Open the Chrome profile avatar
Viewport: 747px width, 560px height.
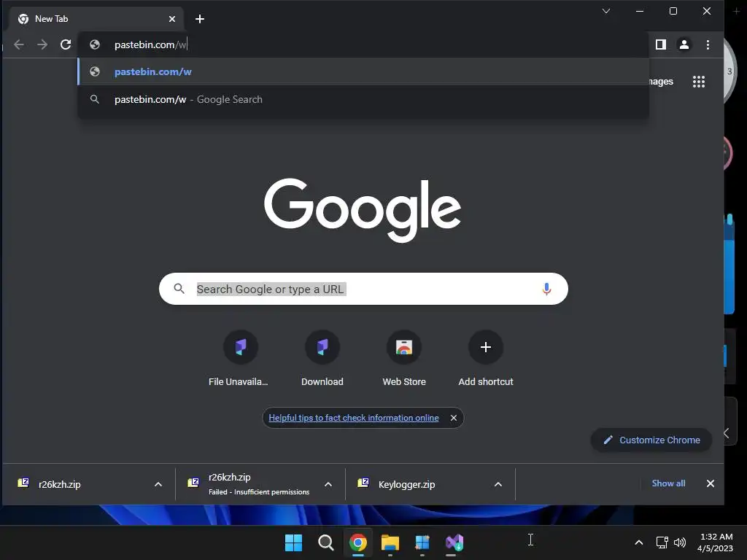(684, 44)
